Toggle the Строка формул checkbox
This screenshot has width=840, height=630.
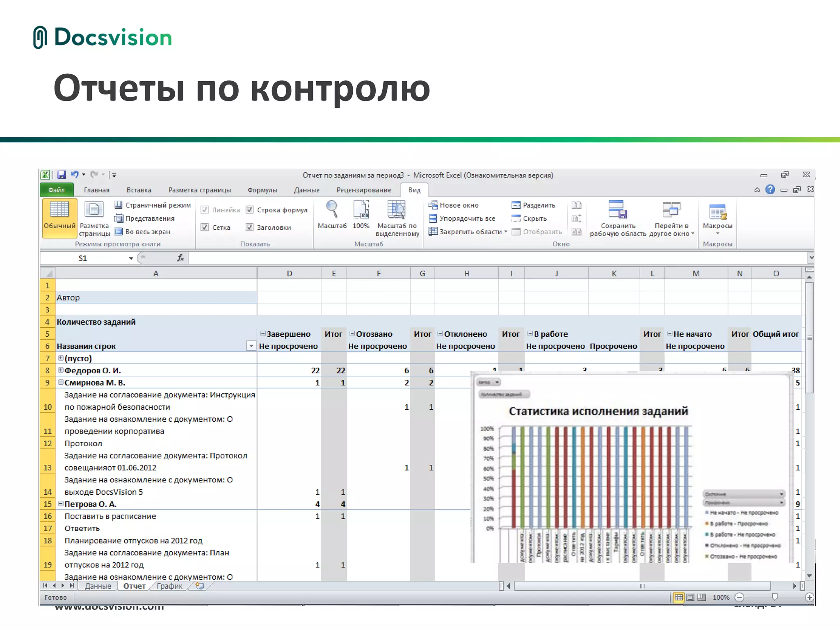click(x=249, y=210)
